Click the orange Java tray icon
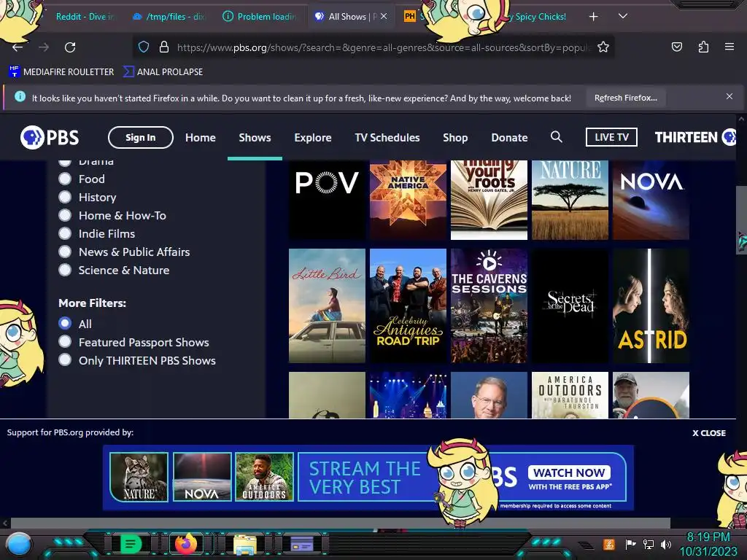747x560 pixels. pyautogui.click(x=609, y=544)
